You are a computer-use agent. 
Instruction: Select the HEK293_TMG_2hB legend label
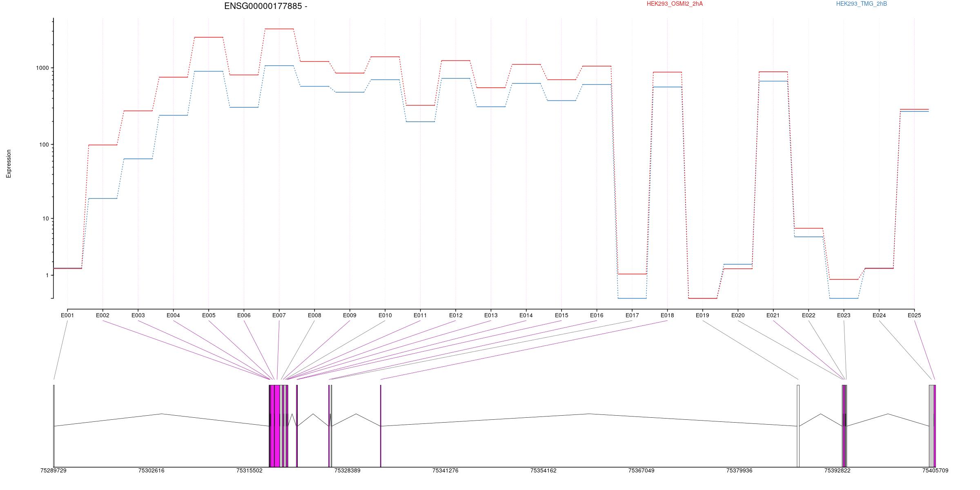862,4
